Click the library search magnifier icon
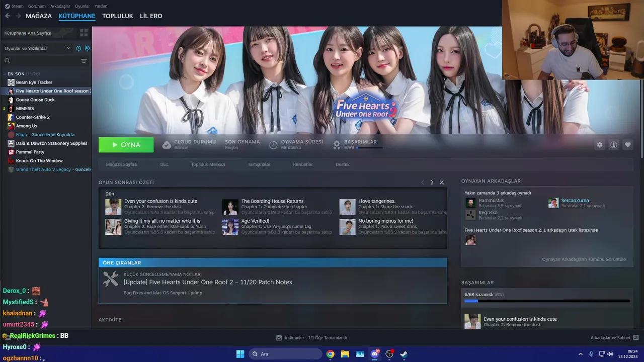Viewport: 644px width, 362px height. point(8,61)
